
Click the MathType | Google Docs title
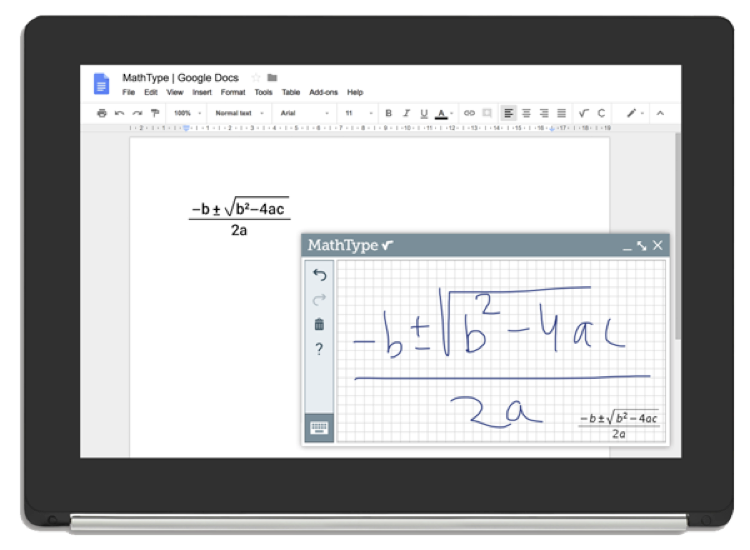[180, 77]
